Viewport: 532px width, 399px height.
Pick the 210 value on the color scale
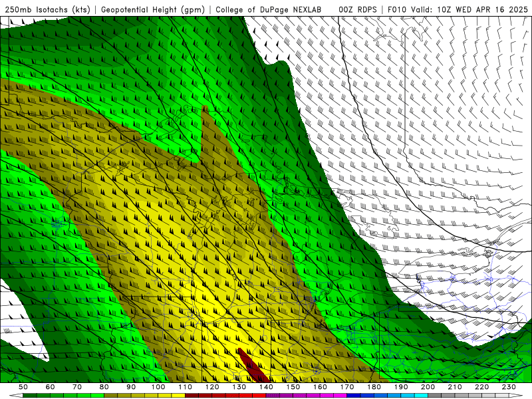tap(455, 387)
